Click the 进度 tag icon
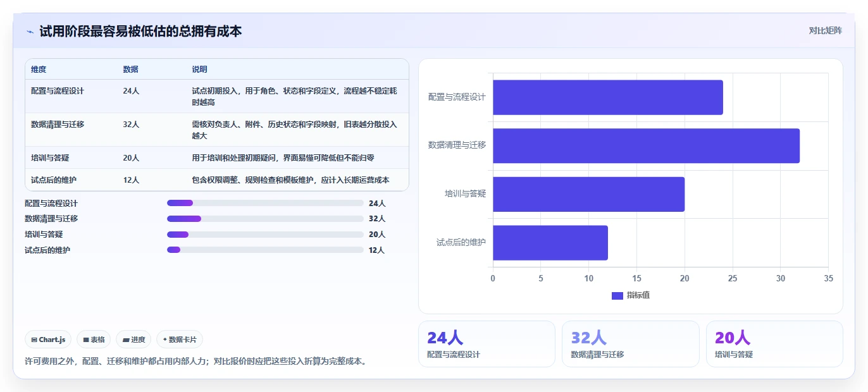 [127, 340]
